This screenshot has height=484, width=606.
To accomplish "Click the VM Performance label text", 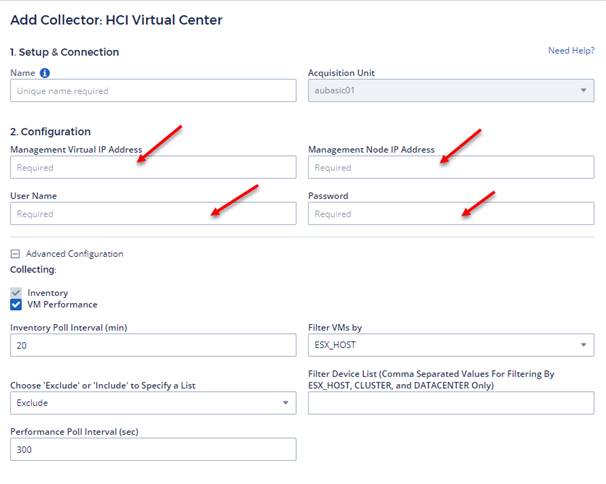I will [62, 305].
